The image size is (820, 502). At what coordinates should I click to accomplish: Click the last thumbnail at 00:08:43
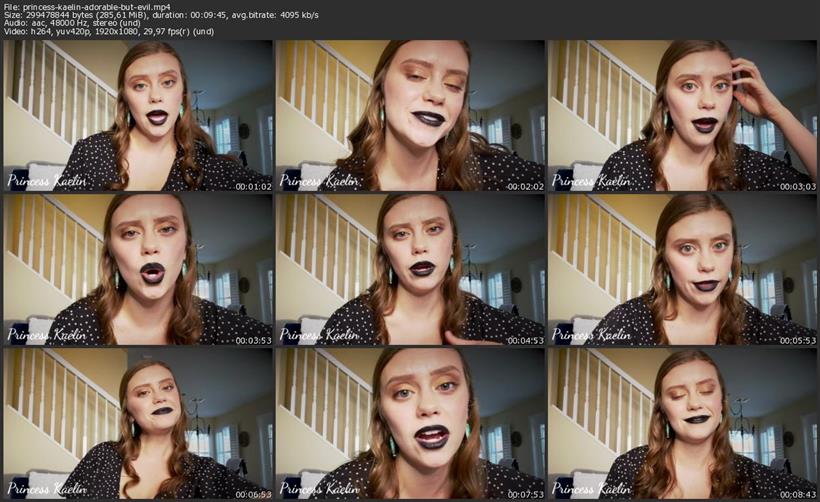coord(682,423)
